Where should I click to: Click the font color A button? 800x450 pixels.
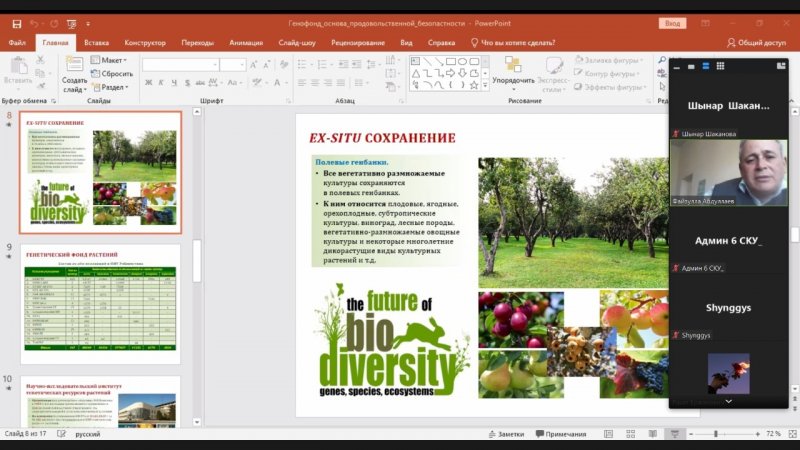coord(279,83)
